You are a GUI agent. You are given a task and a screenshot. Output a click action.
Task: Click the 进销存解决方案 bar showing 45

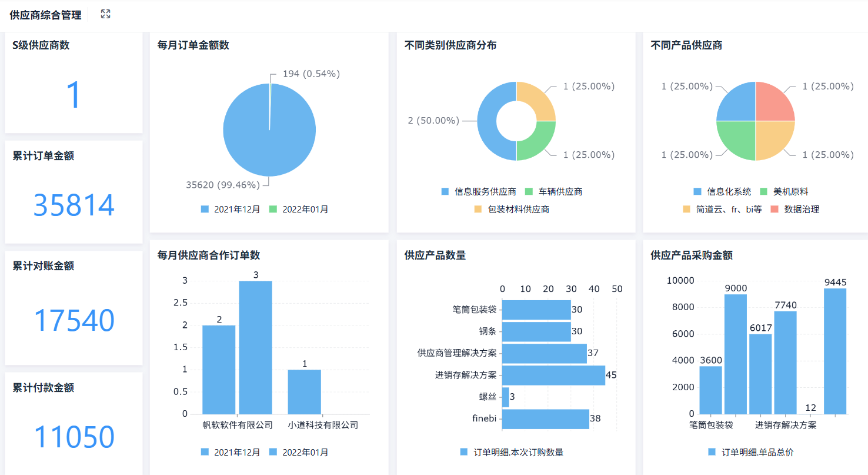[553, 374]
